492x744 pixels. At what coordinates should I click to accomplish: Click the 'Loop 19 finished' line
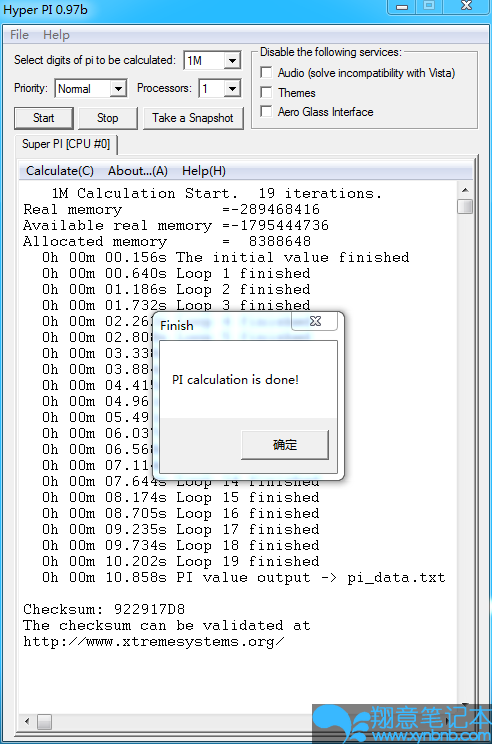click(180, 561)
